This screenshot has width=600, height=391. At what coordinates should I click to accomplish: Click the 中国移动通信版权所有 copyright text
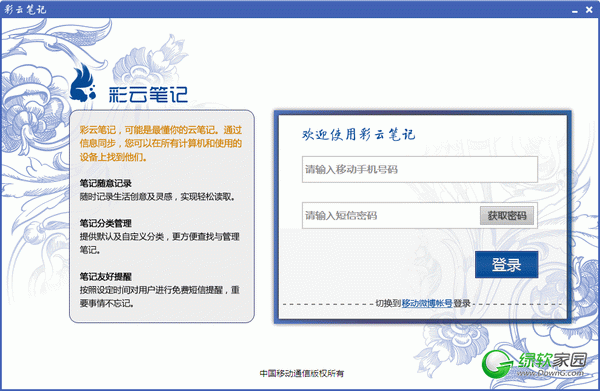(302, 373)
